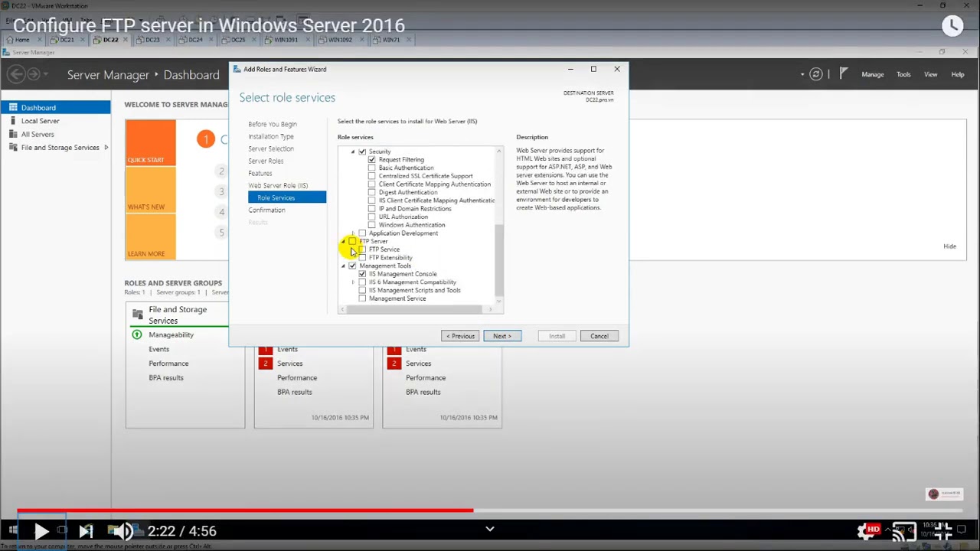The height and width of the screenshot is (551, 980).
Task: Open YouTube player settings gear
Action: (868, 531)
